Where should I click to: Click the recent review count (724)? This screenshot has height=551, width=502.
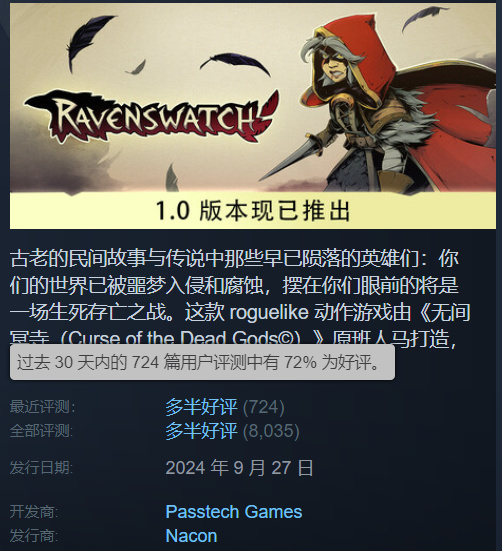click(264, 407)
